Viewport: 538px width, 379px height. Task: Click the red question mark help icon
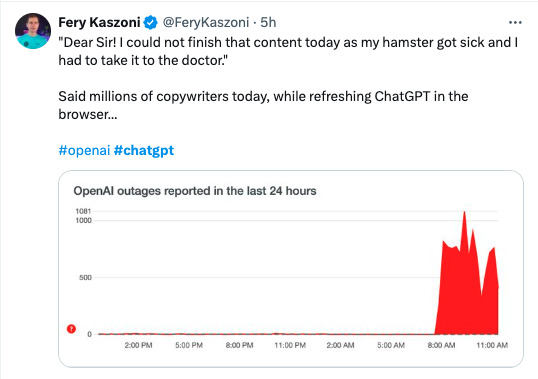(71, 329)
